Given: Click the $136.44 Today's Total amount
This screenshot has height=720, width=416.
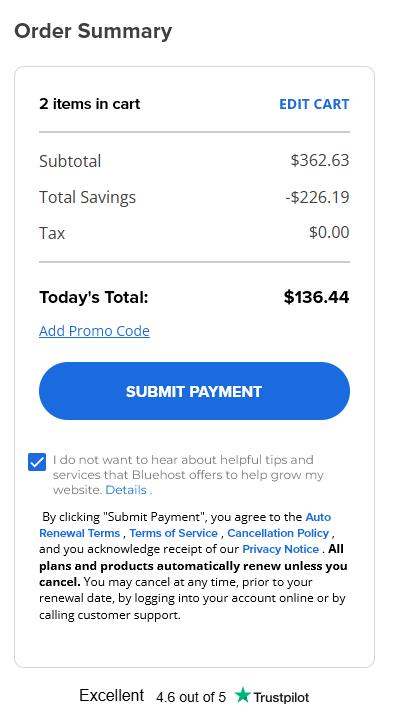Looking at the screenshot, I should point(316,297).
